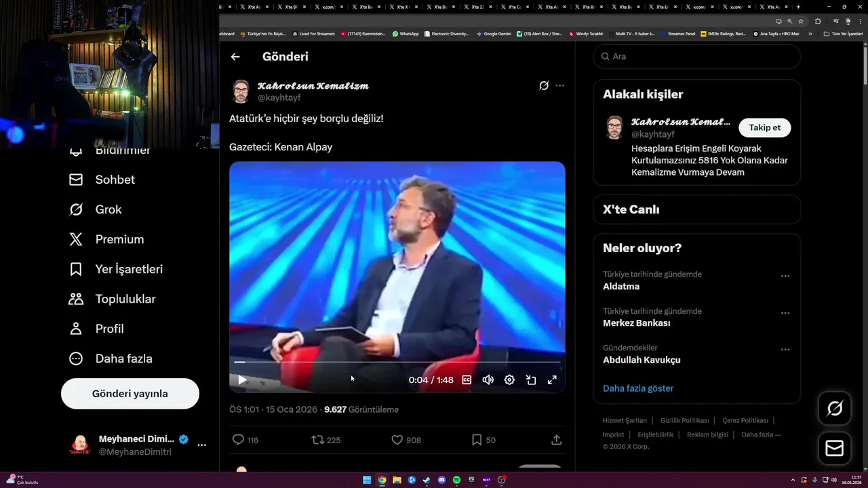Open the @kayhtayf handle on the post
The image size is (868, 488).
(x=279, y=98)
